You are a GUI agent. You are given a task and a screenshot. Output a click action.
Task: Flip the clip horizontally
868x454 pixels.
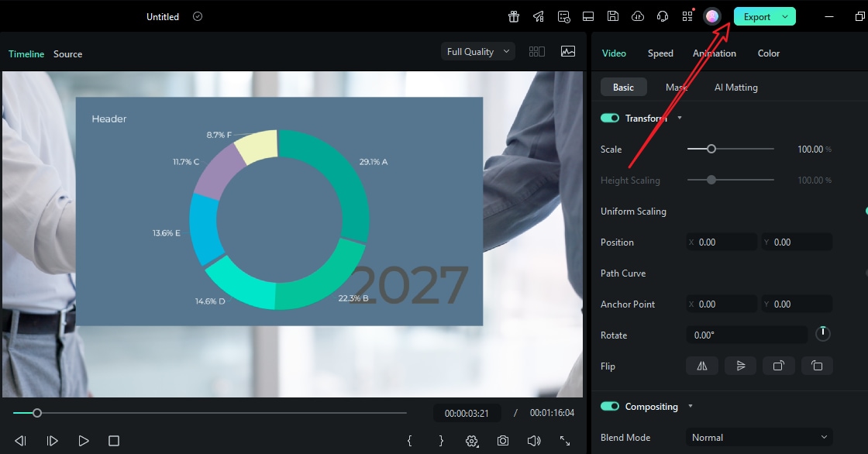click(701, 365)
